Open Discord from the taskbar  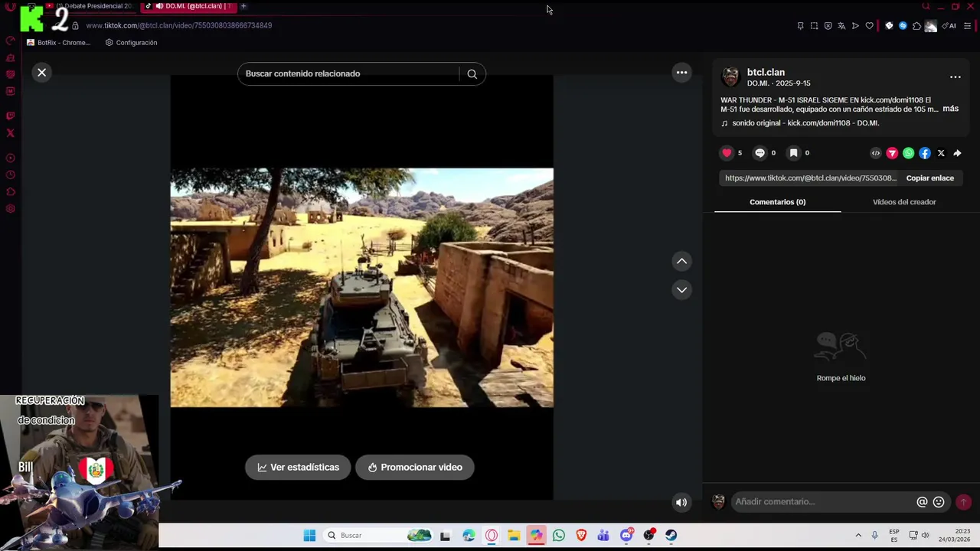pyautogui.click(x=626, y=536)
